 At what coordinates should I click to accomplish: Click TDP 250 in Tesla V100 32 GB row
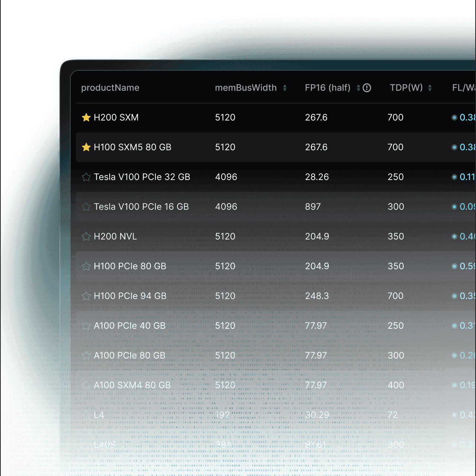(396, 177)
